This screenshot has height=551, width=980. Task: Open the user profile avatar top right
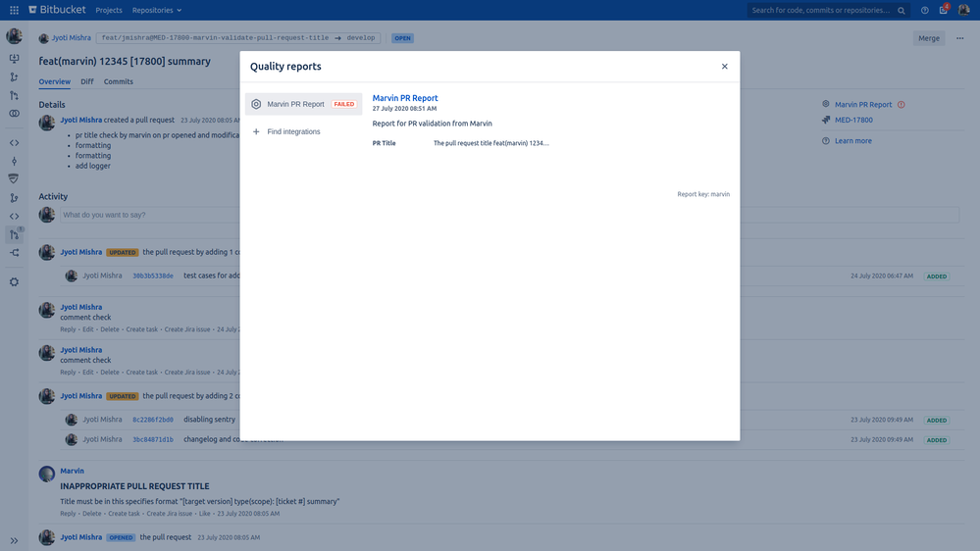tap(963, 10)
